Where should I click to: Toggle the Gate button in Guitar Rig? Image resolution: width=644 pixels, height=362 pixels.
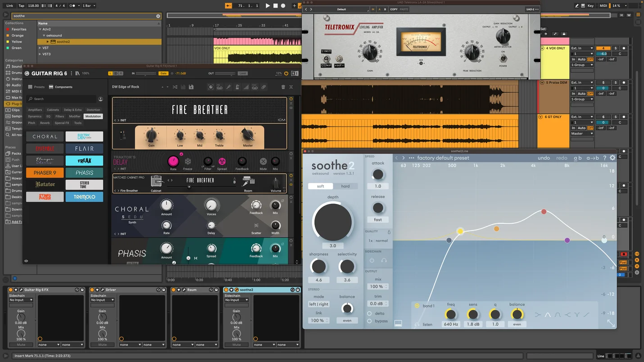[x=163, y=73]
